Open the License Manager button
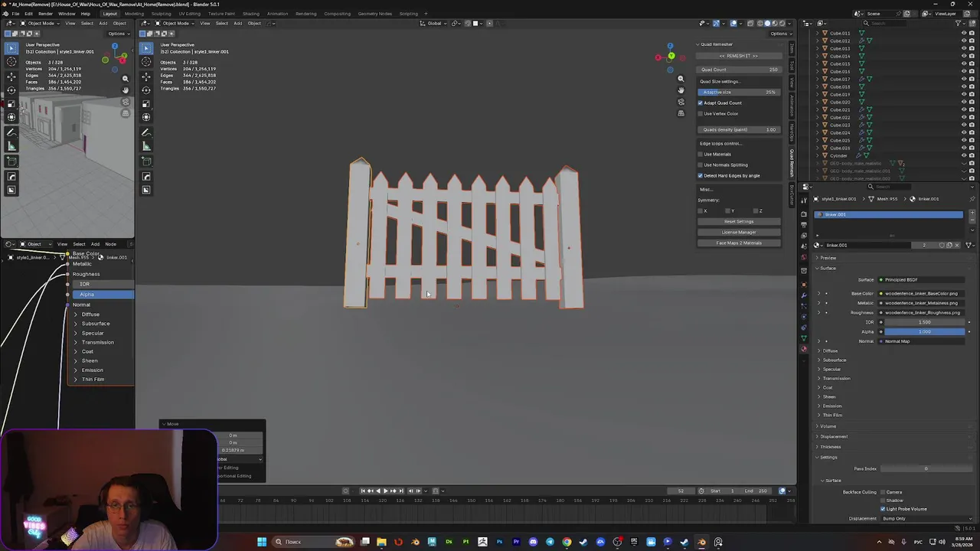 (x=739, y=233)
